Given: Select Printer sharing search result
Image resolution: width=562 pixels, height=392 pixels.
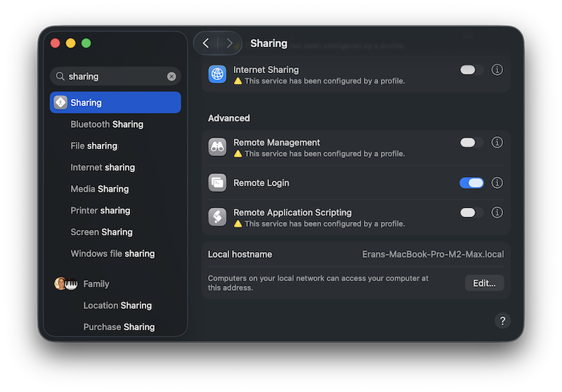Looking at the screenshot, I should pos(100,210).
